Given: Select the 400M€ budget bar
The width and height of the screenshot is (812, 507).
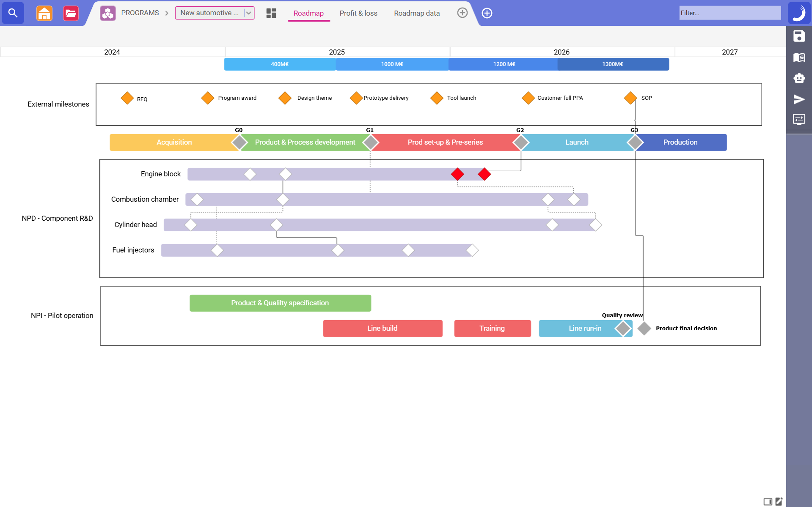Looking at the screenshot, I should click(280, 64).
